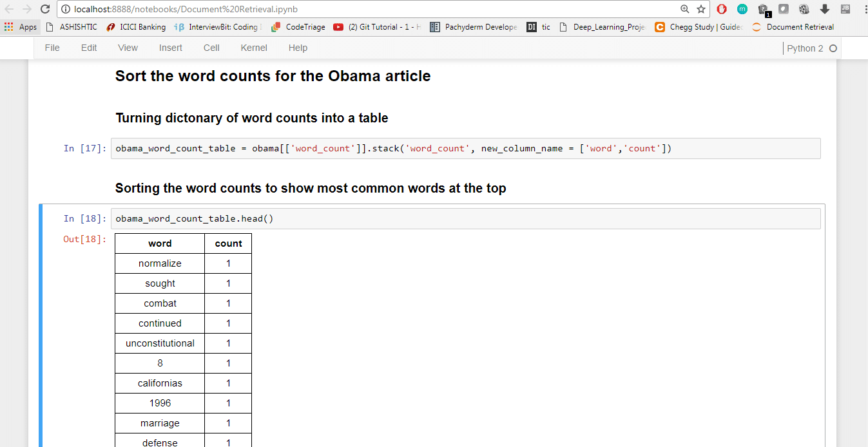Bookmark this page with the star icon
Image resolution: width=868 pixels, height=447 pixels.
coord(701,9)
